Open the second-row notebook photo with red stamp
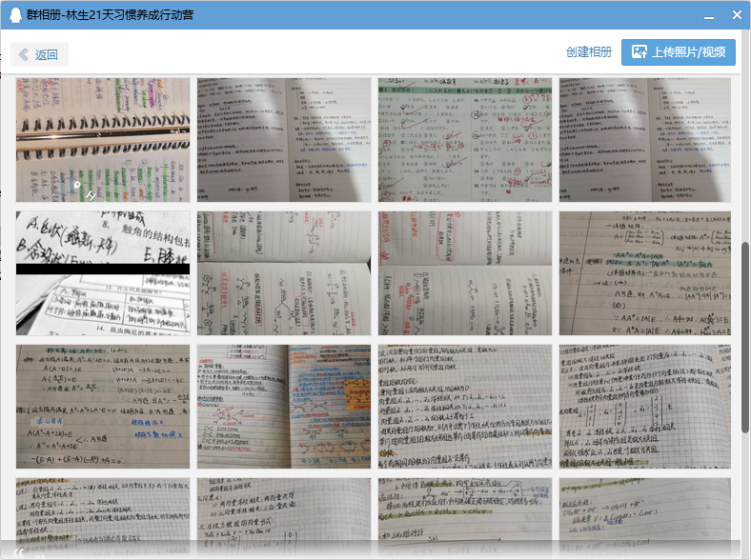The image size is (751, 560). (x=464, y=272)
